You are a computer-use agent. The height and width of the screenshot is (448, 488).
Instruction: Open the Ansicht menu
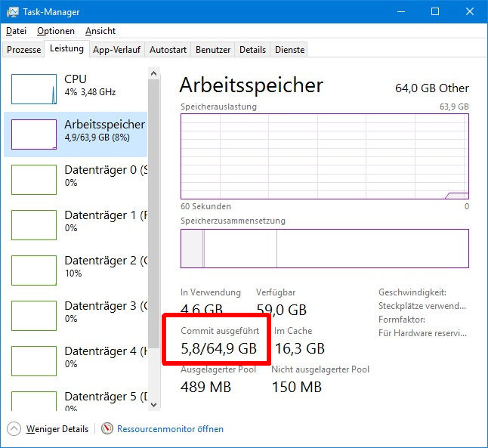pyautogui.click(x=100, y=31)
